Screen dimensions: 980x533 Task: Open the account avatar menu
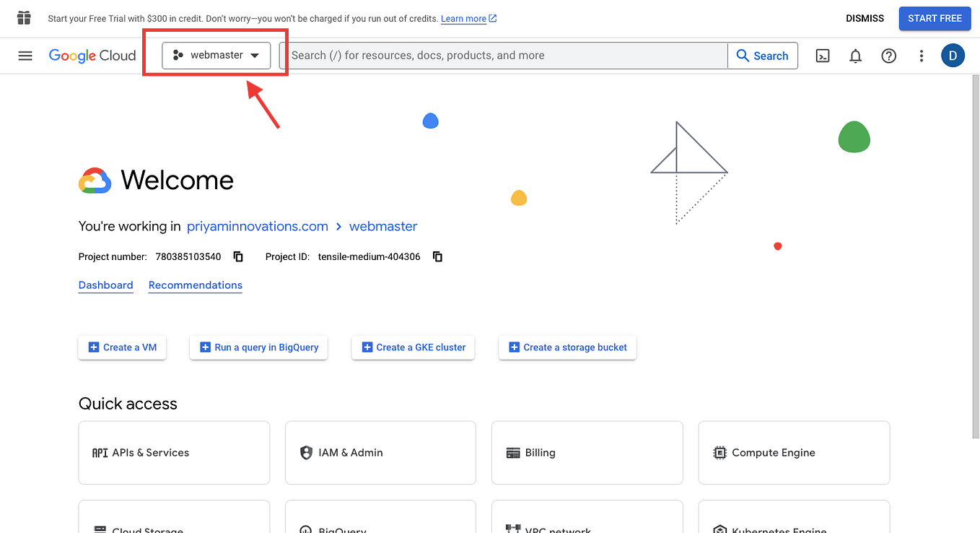point(953,55)
